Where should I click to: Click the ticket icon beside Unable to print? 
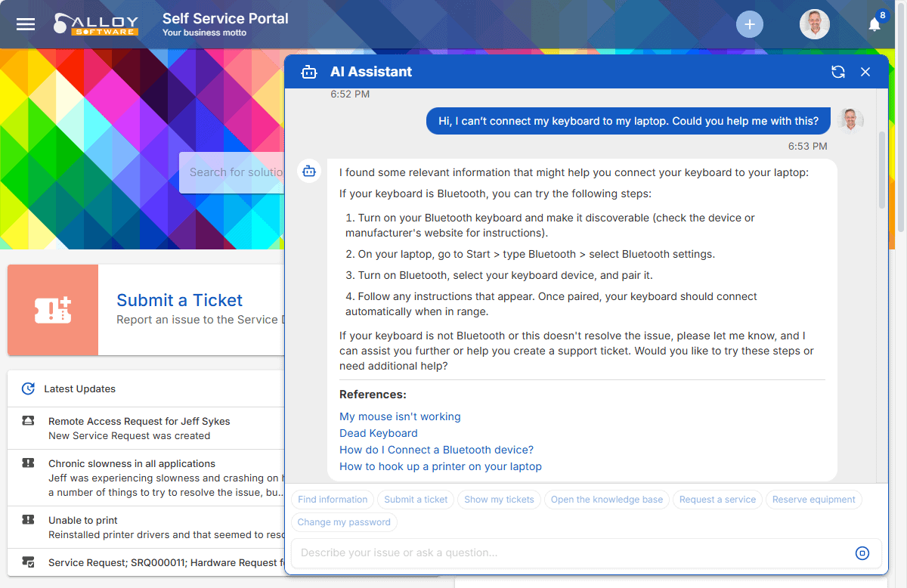click(28, 520)
